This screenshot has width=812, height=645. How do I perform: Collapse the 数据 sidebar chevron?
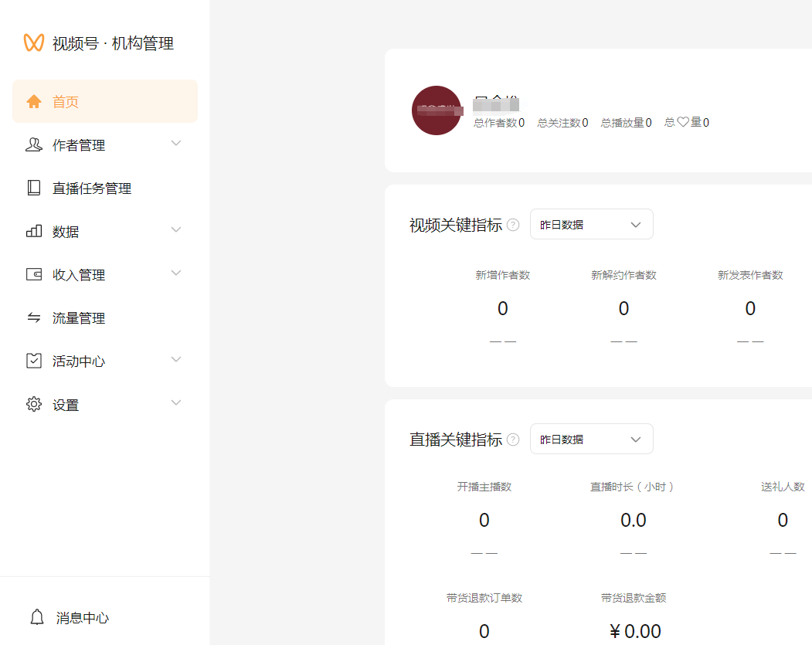click(176, 231)
